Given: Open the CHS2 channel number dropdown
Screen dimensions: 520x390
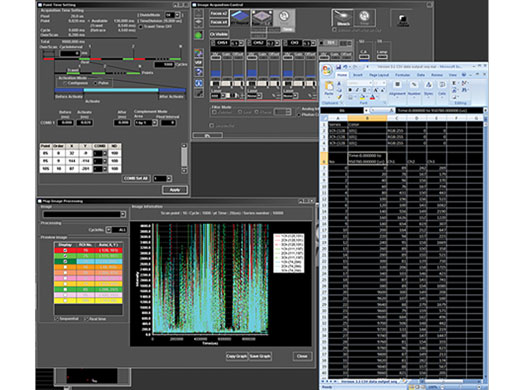Looking at the screenshot, I should (x=277, y=43).
